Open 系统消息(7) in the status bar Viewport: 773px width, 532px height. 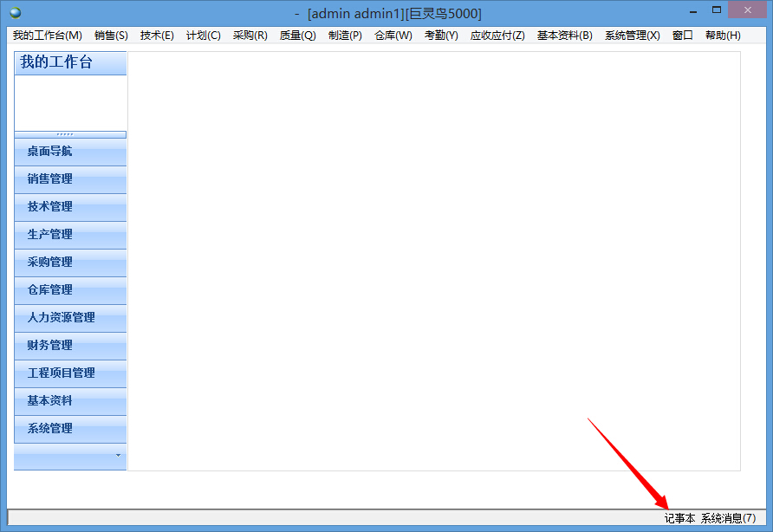(728, 518)
